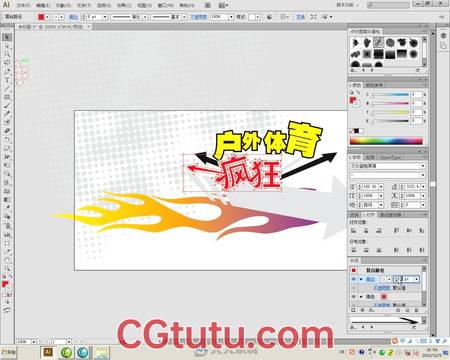Image resolution: width=450 pixels, height=360 pixels.
Task: Click the first vertical distribute icon
Action: pos(353,250)
